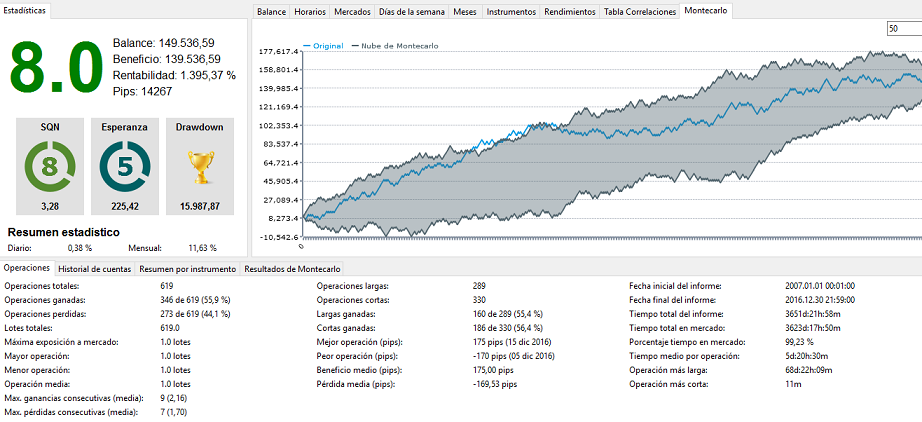Open the Días de la semana tab
Viewport: 922px width, 422px height.
click(x=412, y=12)
